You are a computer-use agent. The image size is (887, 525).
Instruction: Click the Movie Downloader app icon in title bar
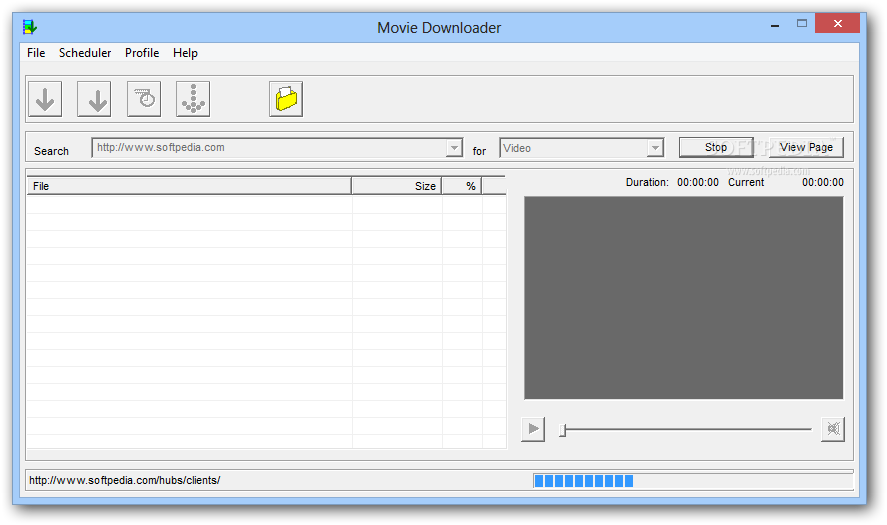pyautogui.click(x=29, y=27)
